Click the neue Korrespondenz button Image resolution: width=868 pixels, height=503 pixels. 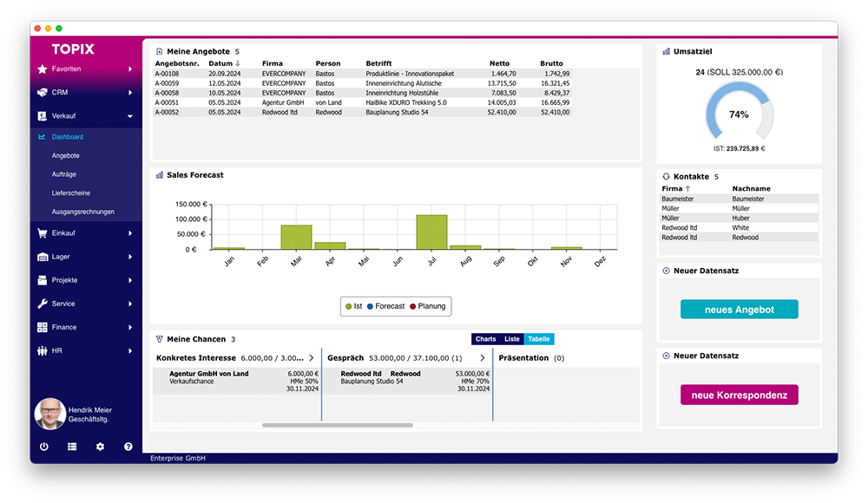point(739,395)
